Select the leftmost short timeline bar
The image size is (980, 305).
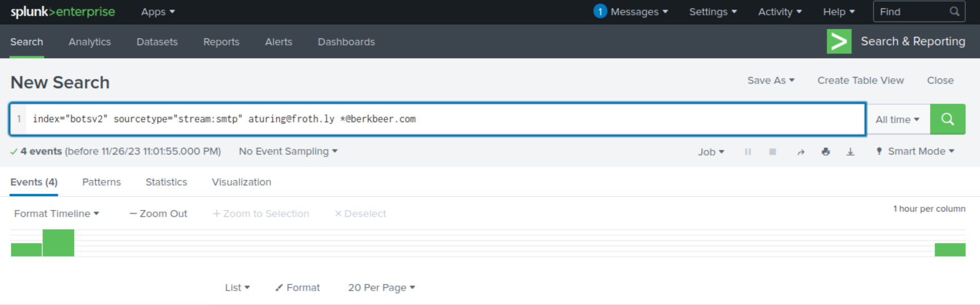[x=26, y=250]
